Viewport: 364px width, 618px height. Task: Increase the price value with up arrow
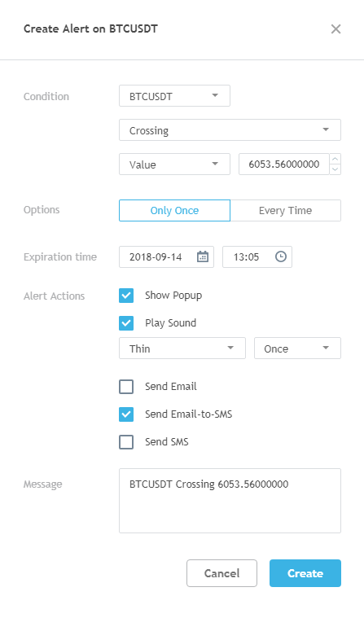click(335, 159)
